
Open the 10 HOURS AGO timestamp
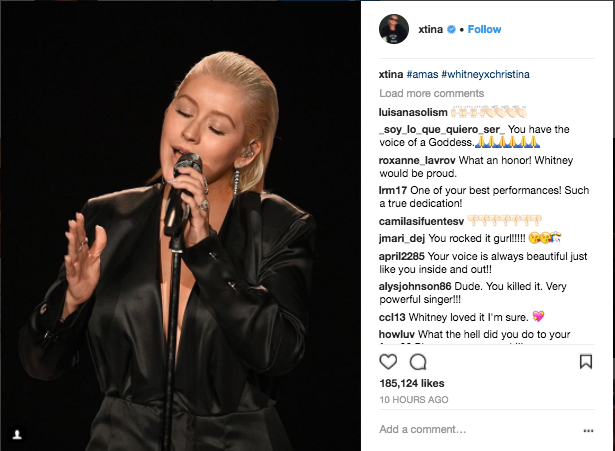[x=414, y=400]
